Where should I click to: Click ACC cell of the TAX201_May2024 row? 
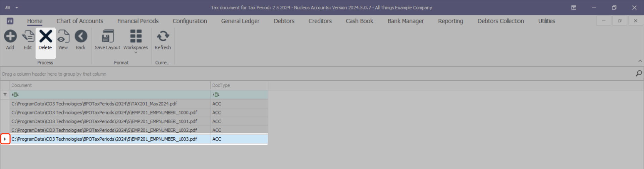pos(239,104)
